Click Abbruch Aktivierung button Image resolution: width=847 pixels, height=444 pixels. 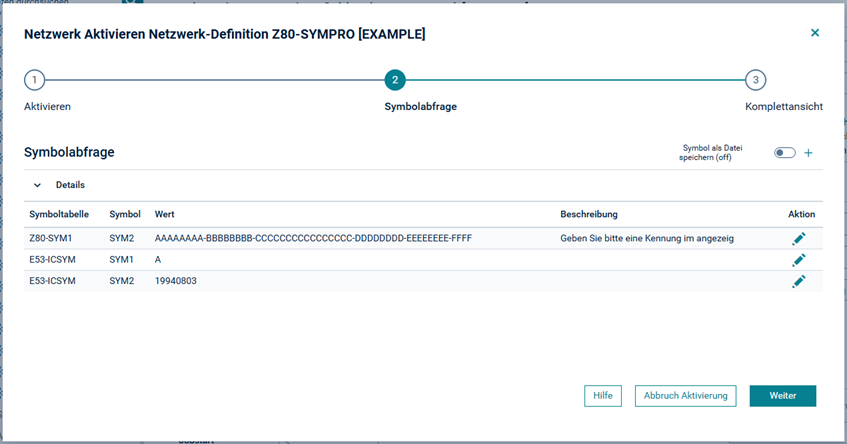[685, 396]
